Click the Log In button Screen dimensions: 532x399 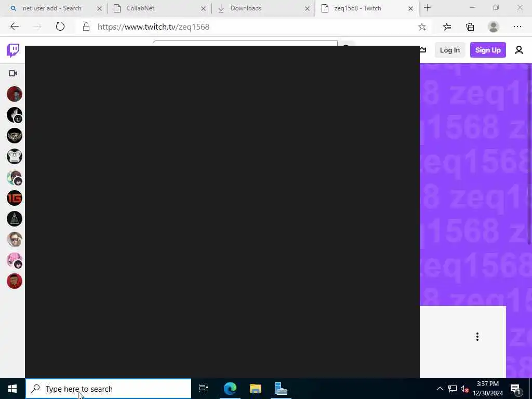click(449, 50)
